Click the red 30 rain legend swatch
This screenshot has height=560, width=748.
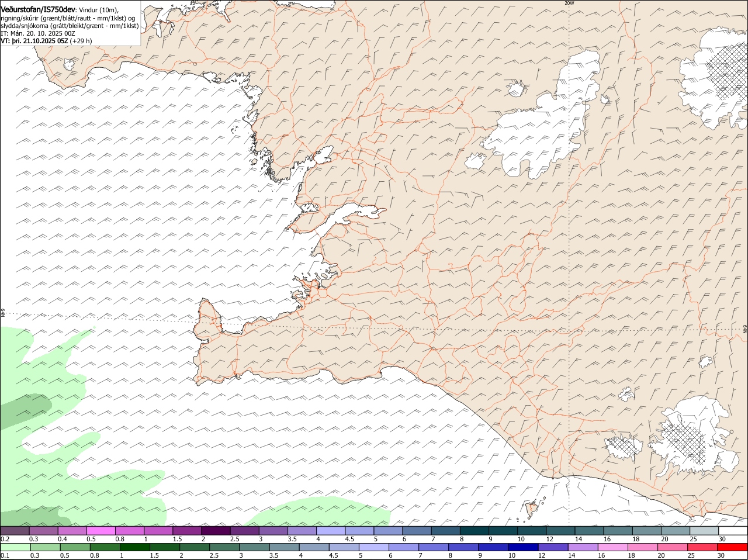point(732,547)
